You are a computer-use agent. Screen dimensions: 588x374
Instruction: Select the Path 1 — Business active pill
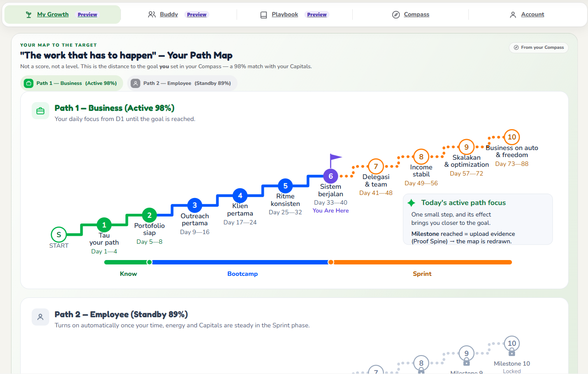[x=72, y=83]
